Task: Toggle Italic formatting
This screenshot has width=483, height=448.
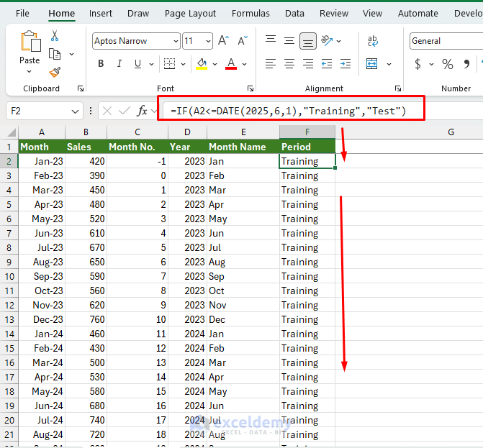Action: 119,64
